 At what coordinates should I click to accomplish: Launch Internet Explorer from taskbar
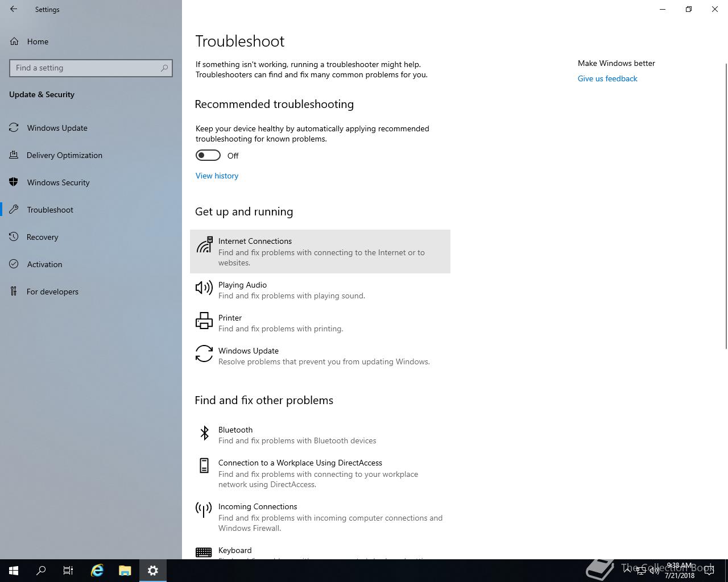tap(97, 571)
